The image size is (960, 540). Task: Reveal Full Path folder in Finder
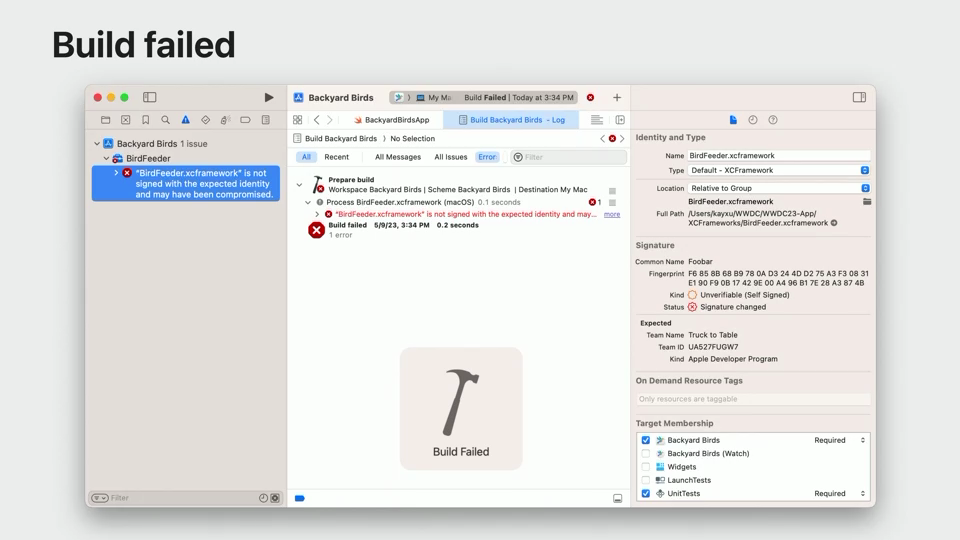pyautogui.click(x=867, y=202)
